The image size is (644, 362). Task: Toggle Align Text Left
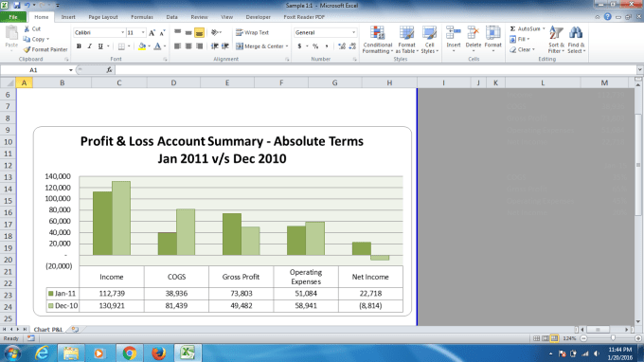click(x=177, y=46)
